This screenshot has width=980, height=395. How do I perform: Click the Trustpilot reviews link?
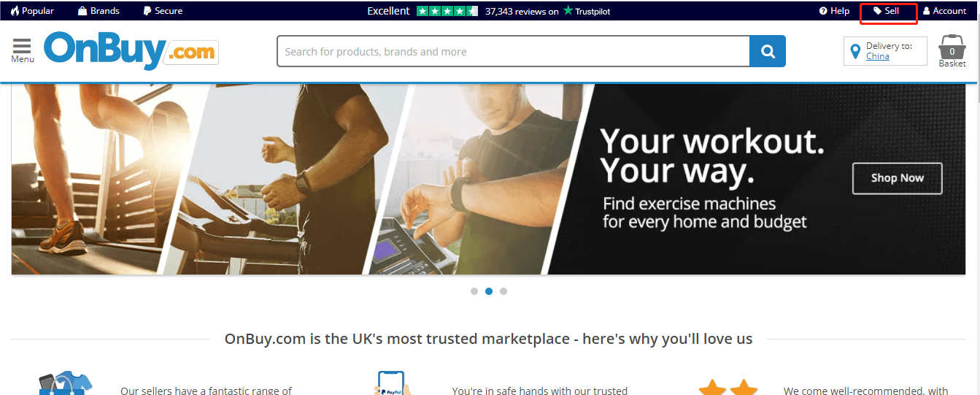coord(547,11)
